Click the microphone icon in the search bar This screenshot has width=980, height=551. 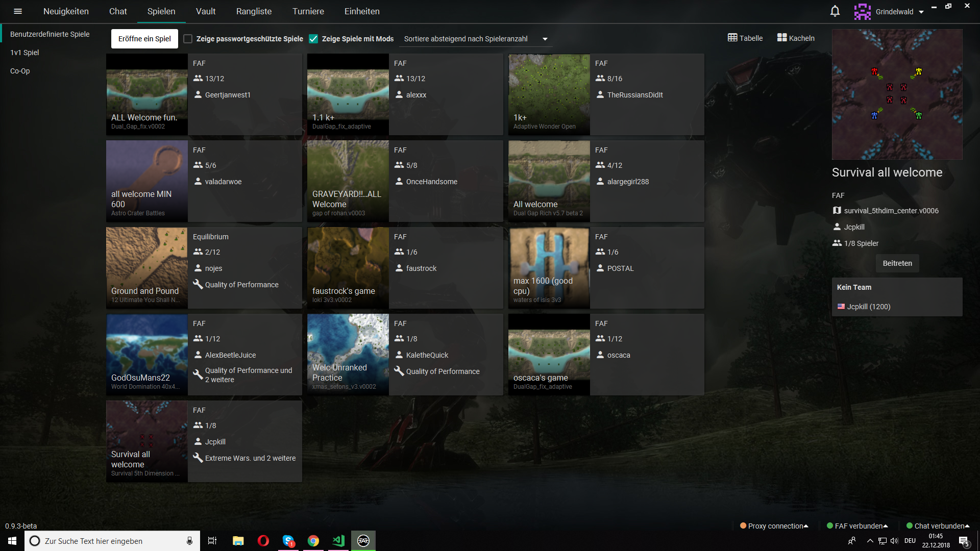[189, 540]
